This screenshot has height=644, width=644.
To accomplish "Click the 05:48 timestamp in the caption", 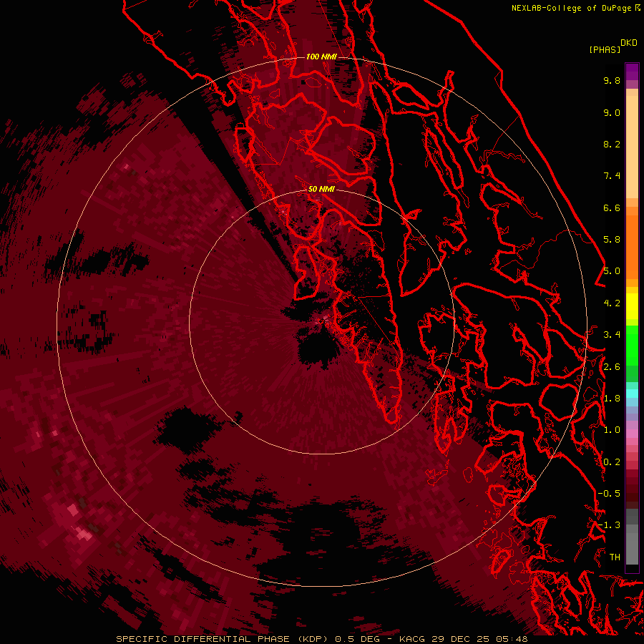I will [x=512, y=639].
